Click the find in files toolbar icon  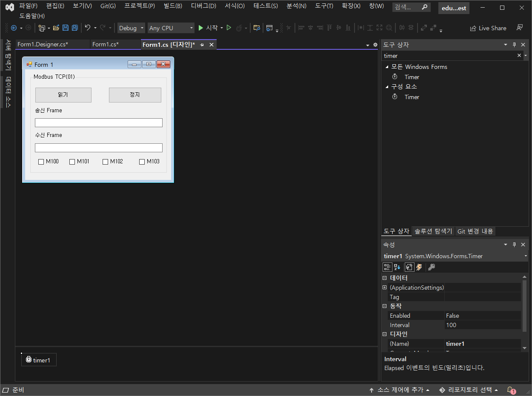tap(257, 28)
